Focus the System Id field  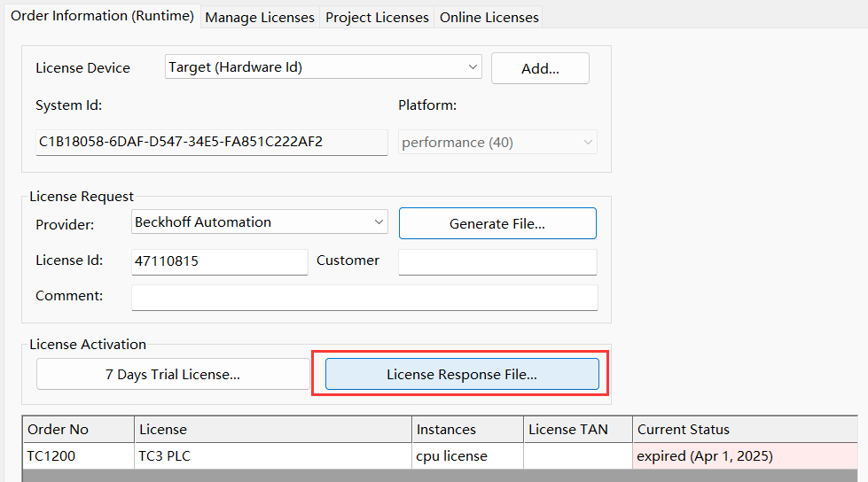pos(212,143)
